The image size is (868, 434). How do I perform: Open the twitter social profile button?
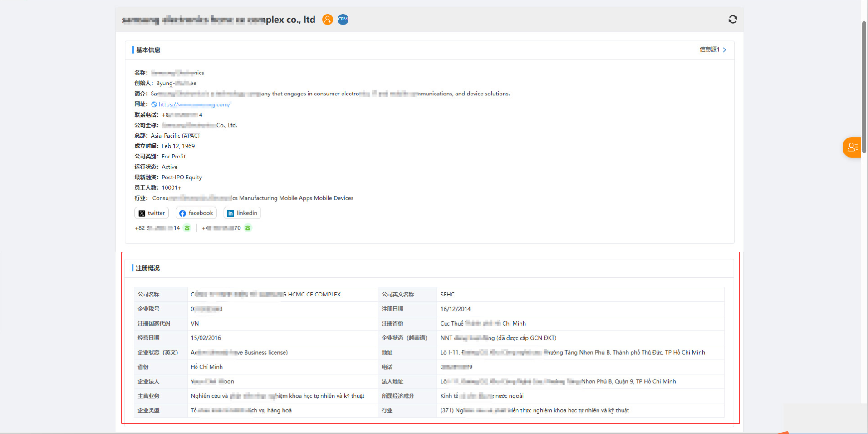(152, 213)
